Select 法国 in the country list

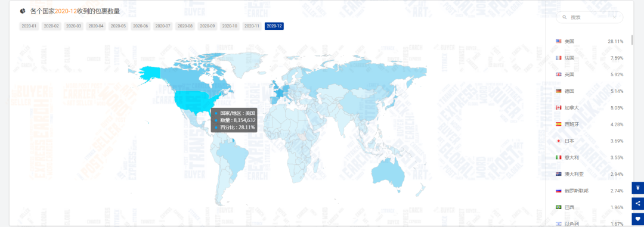[569, 58]
